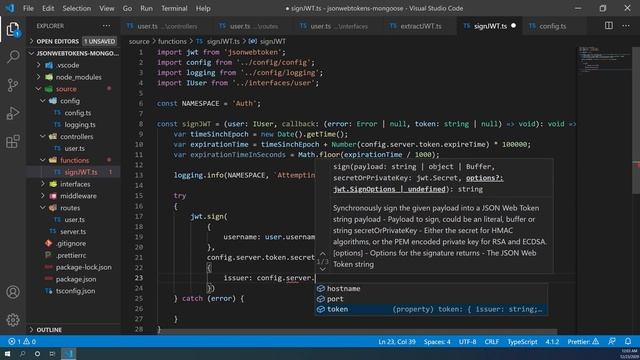Click Prettier status bar item
The height and width of the screenshot is (360, 640).
tap(583, 342)
